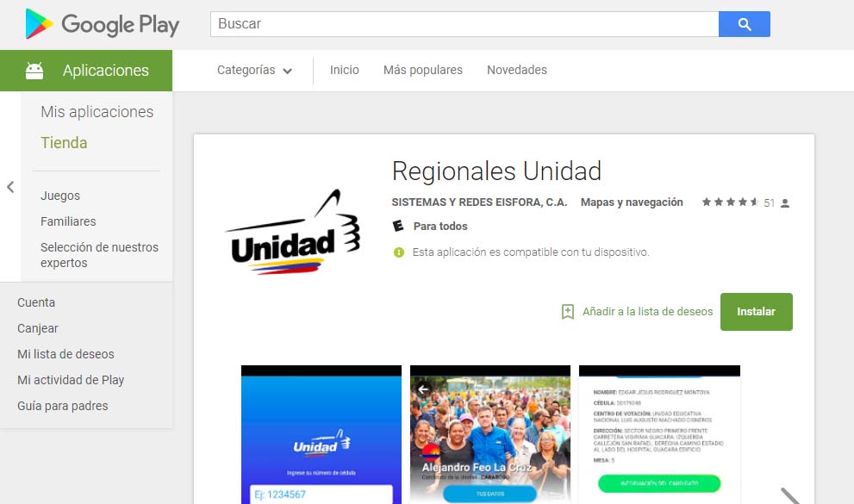Click the Google Play logo
854x504 pixels.
tap(102, 25)
